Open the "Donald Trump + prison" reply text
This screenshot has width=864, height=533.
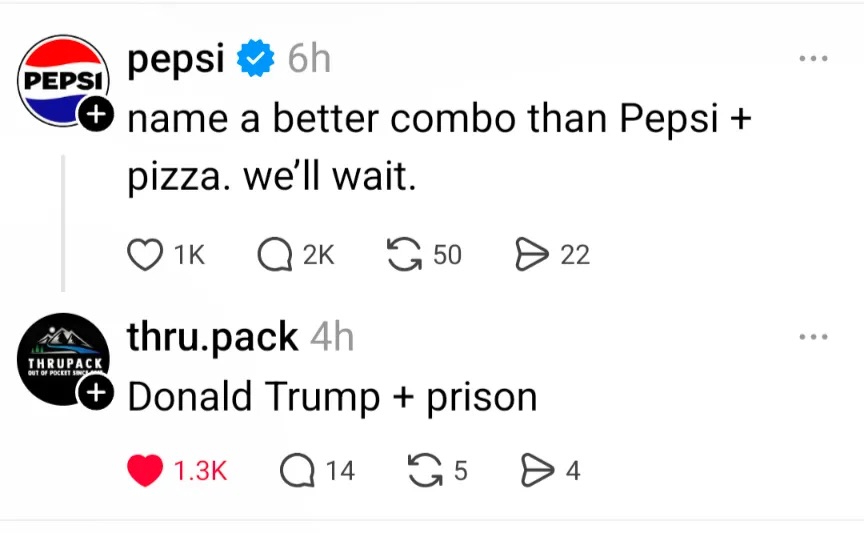coord(332,397)
